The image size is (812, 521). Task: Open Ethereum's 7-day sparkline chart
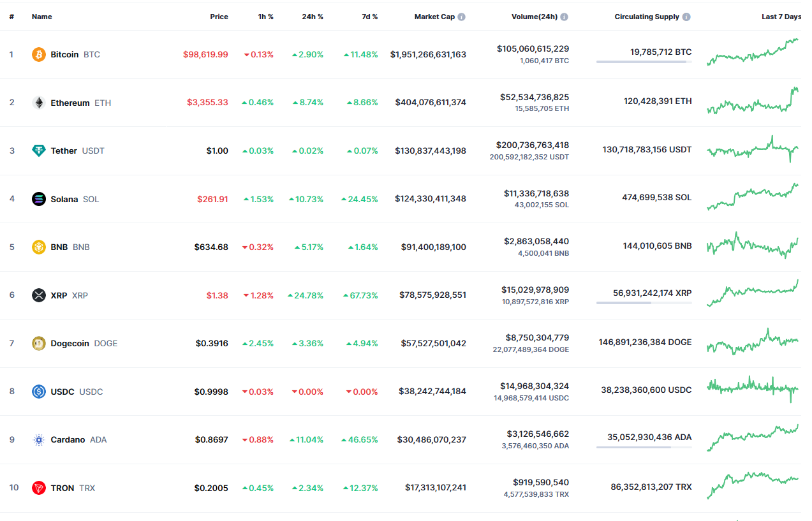[x=753, y=101]
